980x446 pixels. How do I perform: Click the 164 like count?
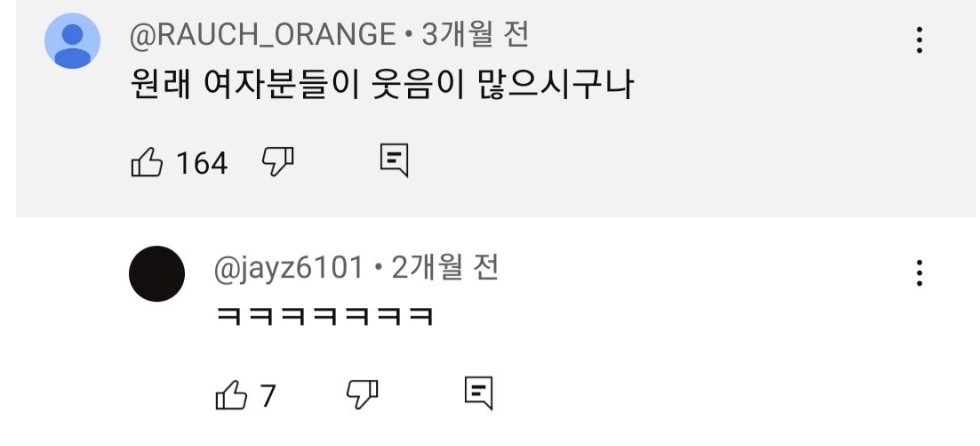(202, 164)
